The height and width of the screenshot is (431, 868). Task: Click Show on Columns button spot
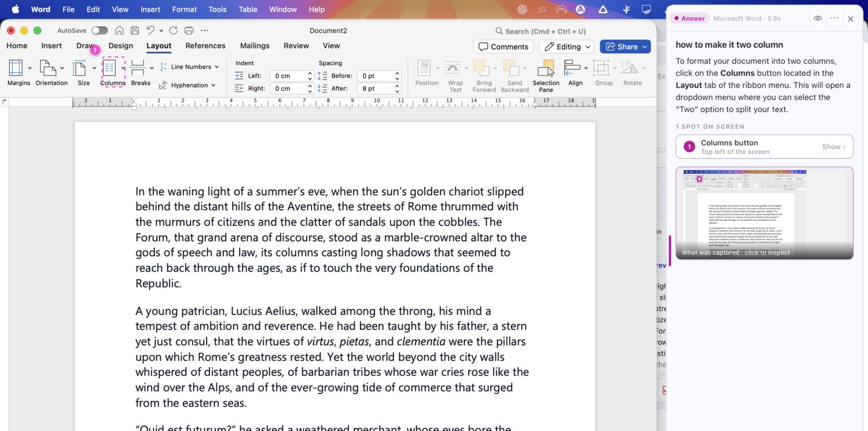(833, 147)
